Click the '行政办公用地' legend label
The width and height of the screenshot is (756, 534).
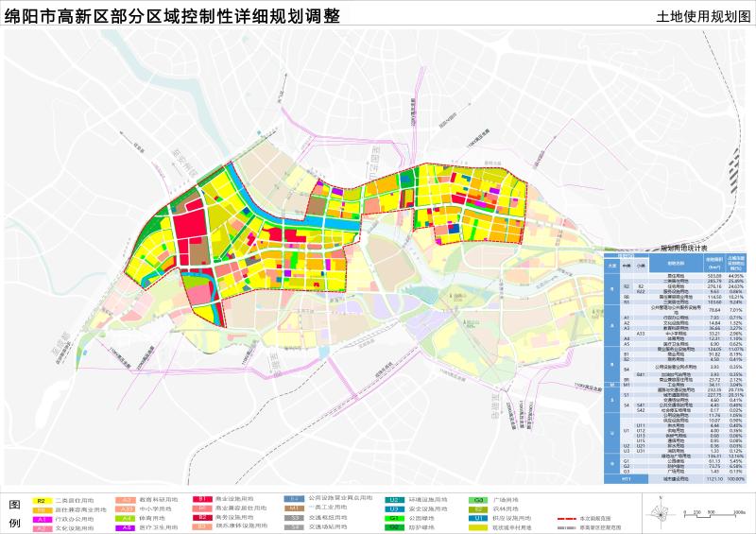click(75, 519)
